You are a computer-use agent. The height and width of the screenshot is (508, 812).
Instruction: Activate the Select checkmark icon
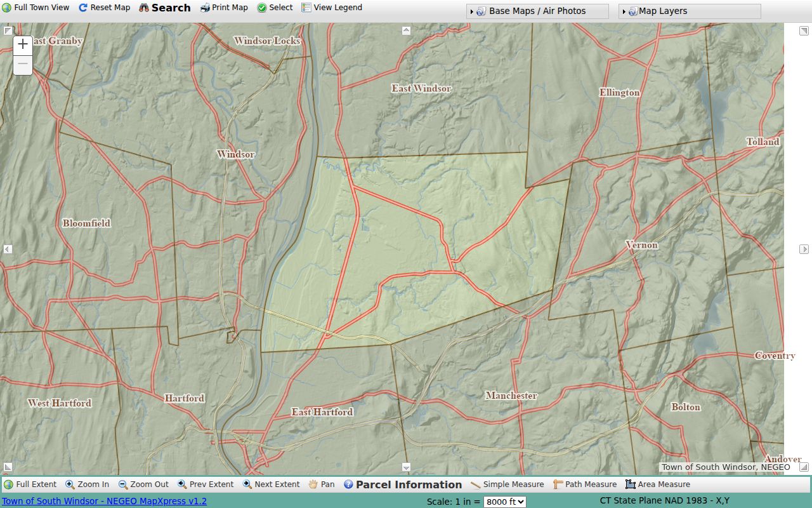(x=262, y=8)
